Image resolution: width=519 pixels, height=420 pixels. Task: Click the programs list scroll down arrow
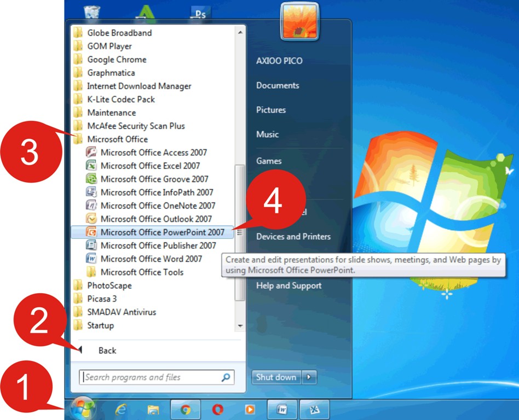click(240, 326)
